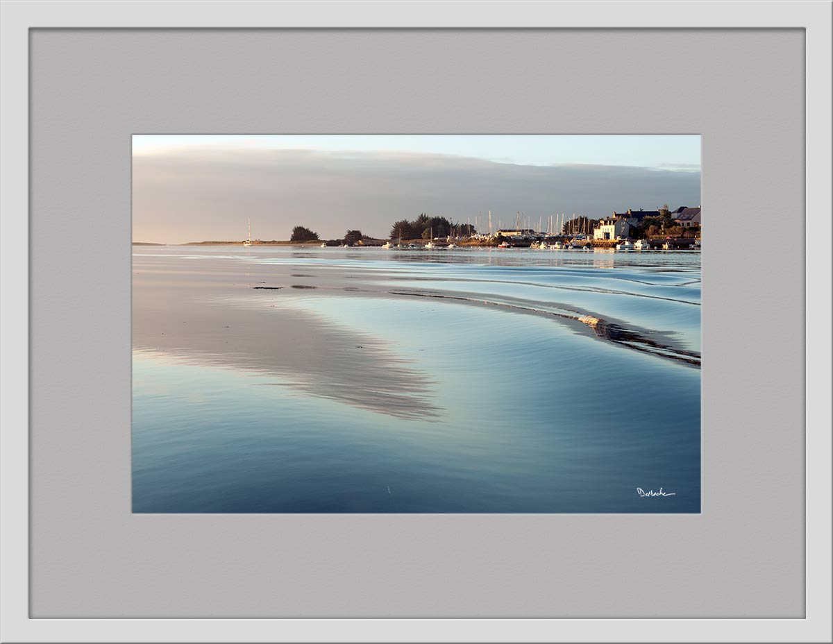Click the gray mat right of the photo
This screenshot has height=644, width=833.
[x=752, y=323]
